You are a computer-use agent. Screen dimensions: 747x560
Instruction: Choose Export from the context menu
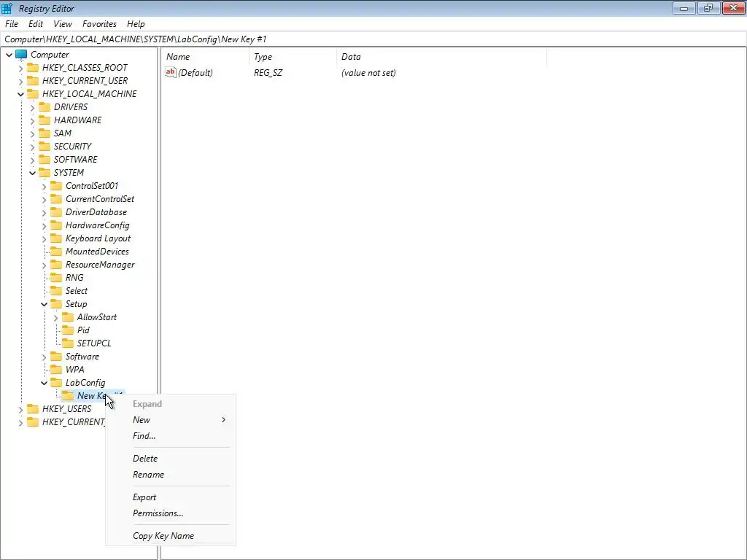[x=171, y=497]
